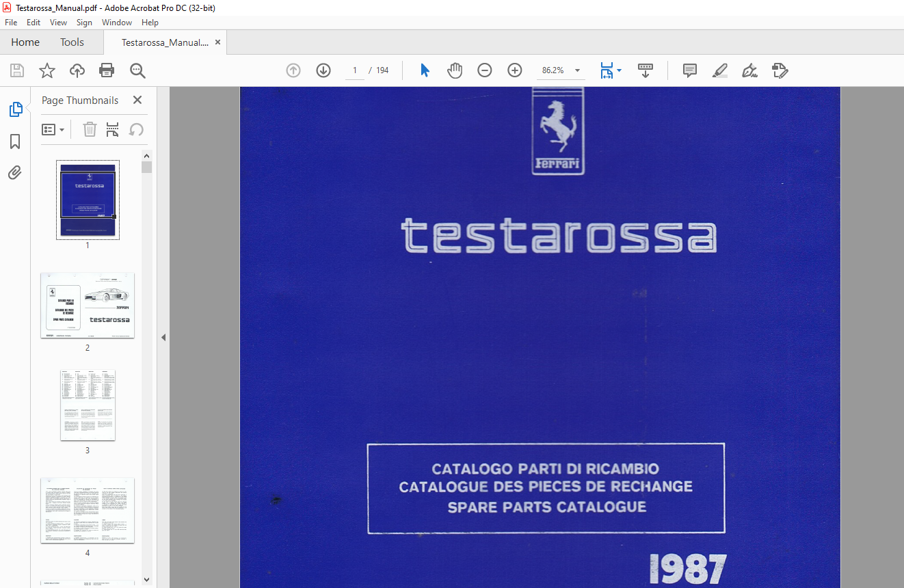Open Page Thumbnails pane sidebar icon
The image size is (904, 588).
click(15, 109)
